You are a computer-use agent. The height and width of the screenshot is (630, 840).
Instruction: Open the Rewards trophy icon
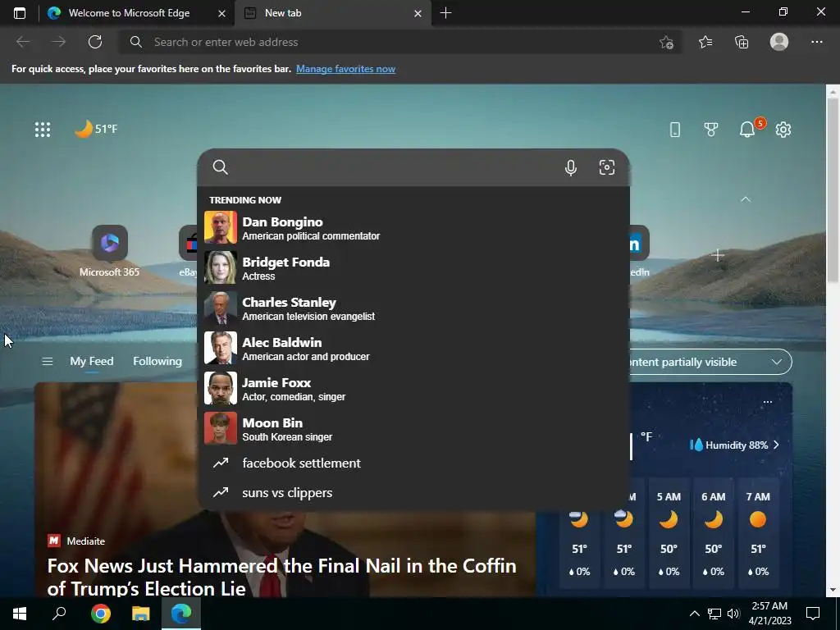pyautogui.click(x=711, y=129)
